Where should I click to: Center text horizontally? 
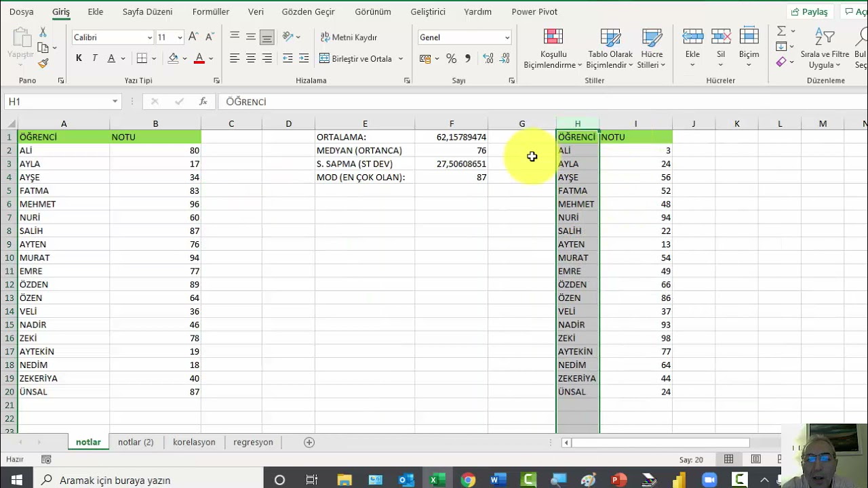click(251, 58)
